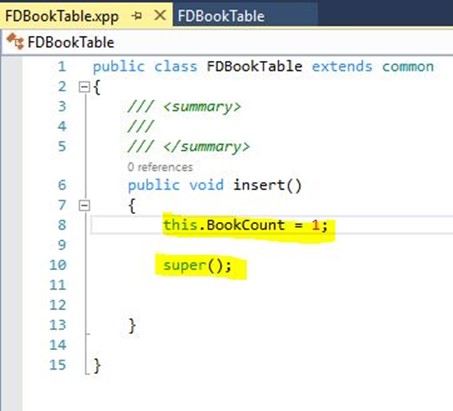Click the common keyword on line 1
The width and height of the screenshot is (453, 411).
(408, 67)
